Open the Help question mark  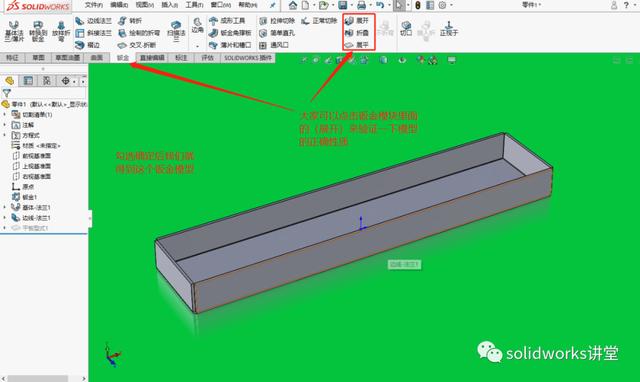pyautogui.click(x=626, y=5)
